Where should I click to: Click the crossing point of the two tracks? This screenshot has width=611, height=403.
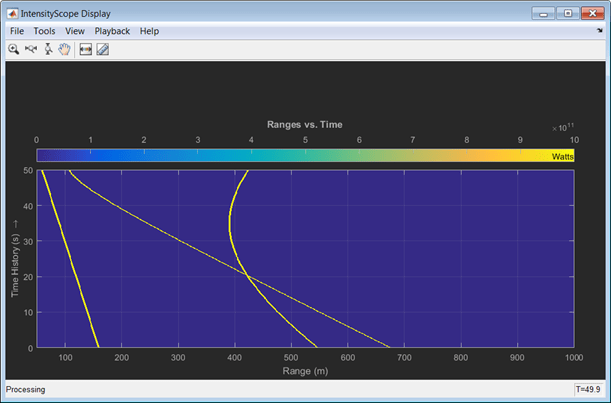coord(247,276)
